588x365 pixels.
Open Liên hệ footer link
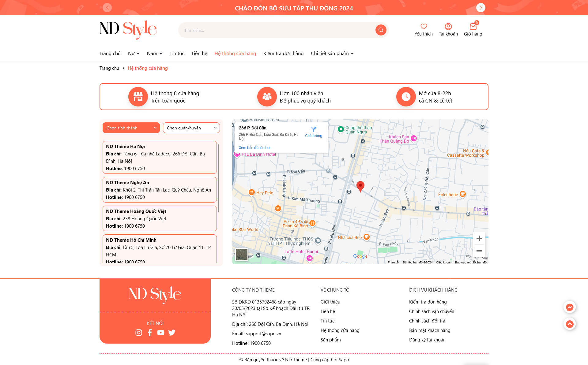pos(328,311)
